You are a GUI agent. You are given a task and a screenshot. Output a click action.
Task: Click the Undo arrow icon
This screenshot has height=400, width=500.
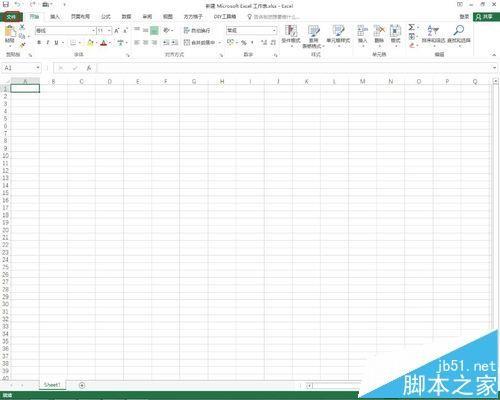point(17,5)
